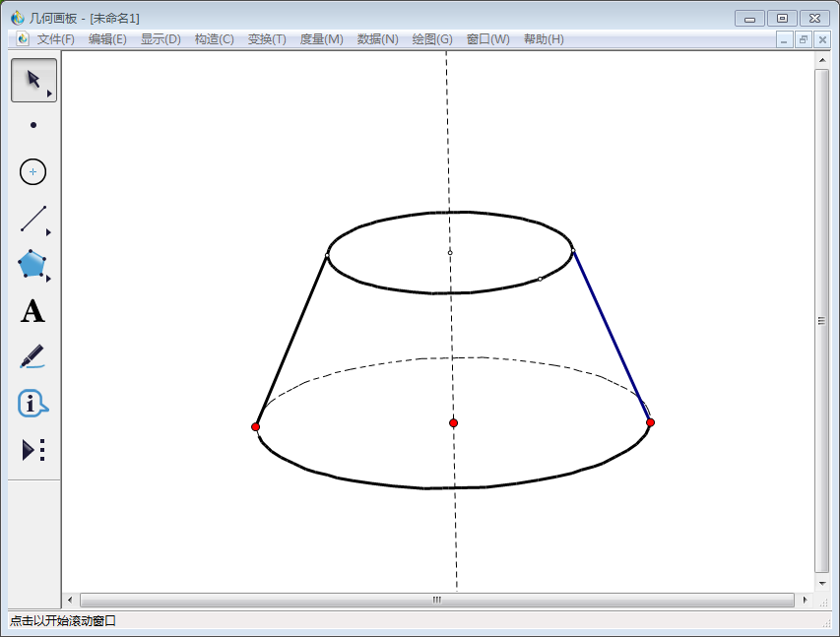Select the Point tool
The height and width of the screenshot is (637, 840).
(33, 125)
